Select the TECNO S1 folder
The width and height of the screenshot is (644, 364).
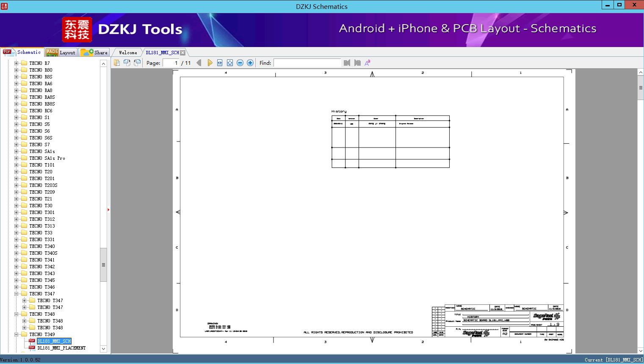point(39,117)
